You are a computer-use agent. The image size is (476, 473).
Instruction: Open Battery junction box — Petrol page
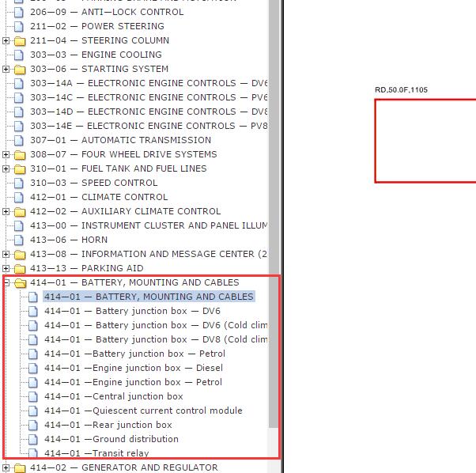(x=134, y=354)
